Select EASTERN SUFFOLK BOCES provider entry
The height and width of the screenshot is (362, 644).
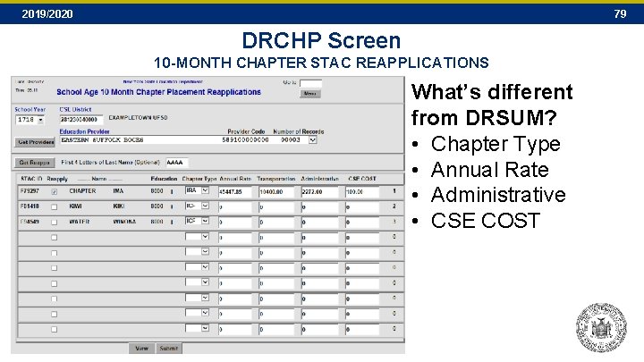click(x=102, y=140)
